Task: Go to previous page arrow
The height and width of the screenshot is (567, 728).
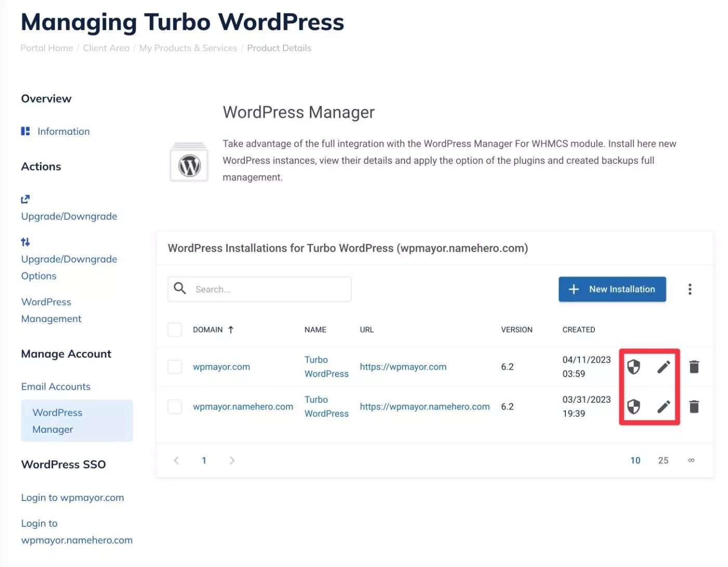Action: [x=176, y=460]
